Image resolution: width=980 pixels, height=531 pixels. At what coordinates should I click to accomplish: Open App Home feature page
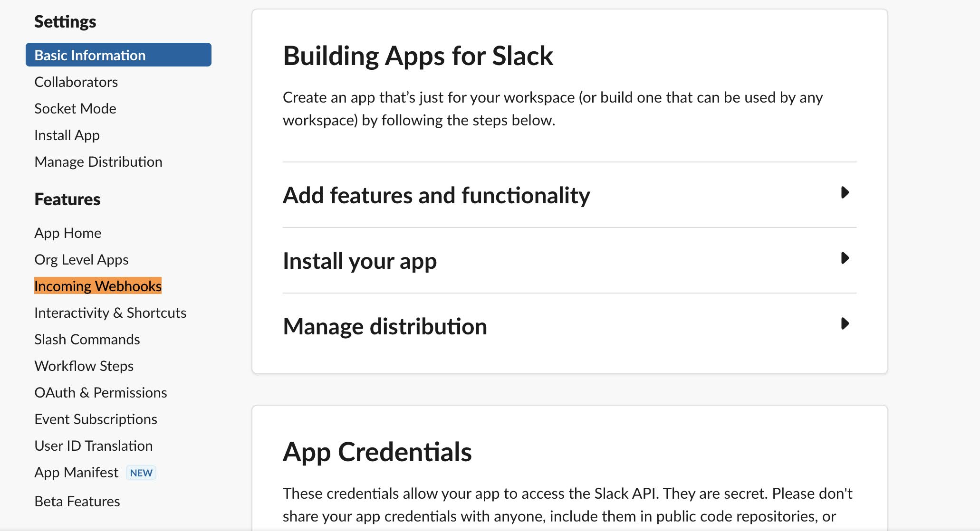(68, 233)
